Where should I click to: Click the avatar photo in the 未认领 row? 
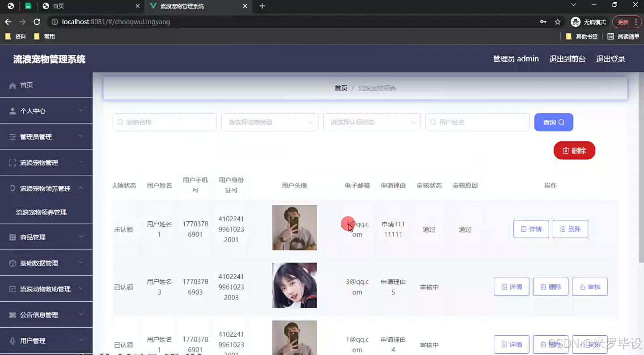coord(294,228)
